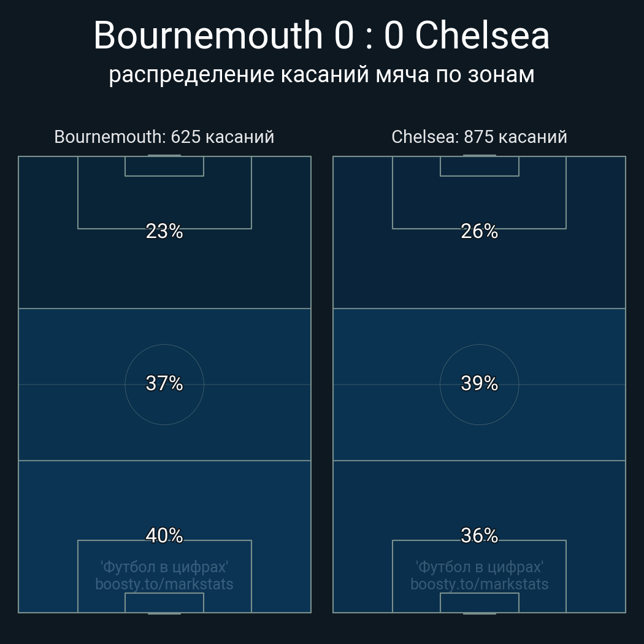
Task: Click Chelsea's 39% midfield label
Action: tap(479, 383)
